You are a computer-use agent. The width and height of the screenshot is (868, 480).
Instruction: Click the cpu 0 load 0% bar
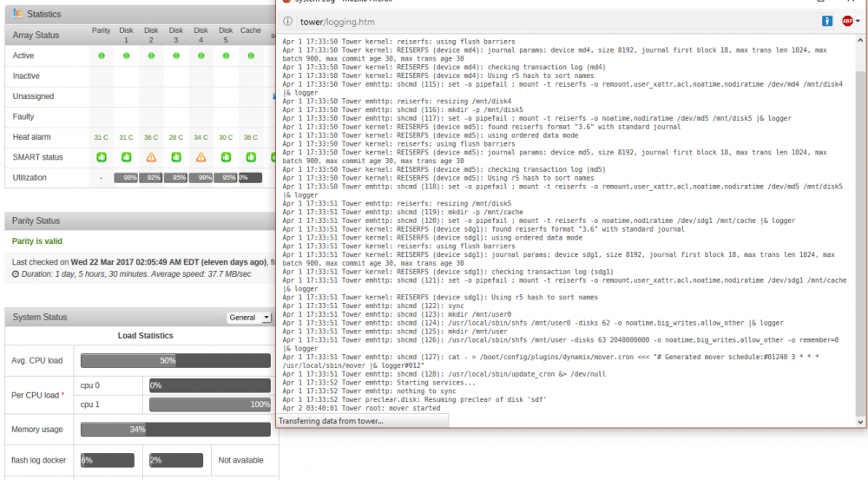(x=210, y=385)
